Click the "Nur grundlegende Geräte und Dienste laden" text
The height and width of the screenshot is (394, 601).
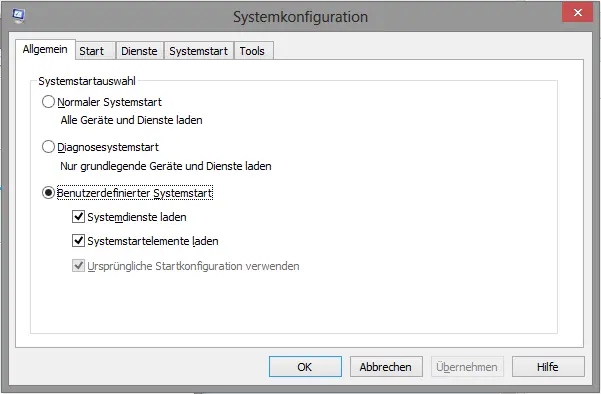click(x=166, y=166)
